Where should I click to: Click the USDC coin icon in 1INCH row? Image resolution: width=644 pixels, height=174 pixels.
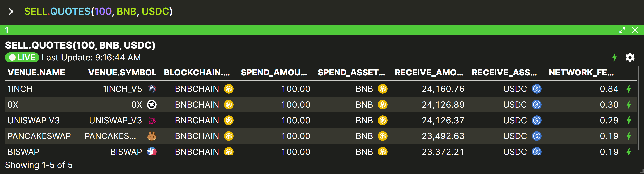(x=537, y=89)
